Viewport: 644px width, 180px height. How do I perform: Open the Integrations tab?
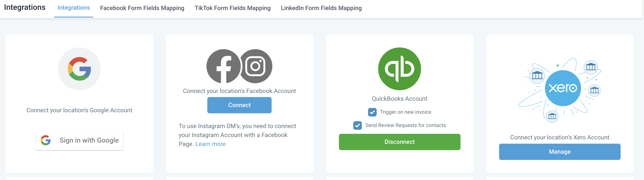(x=74, y=8)
